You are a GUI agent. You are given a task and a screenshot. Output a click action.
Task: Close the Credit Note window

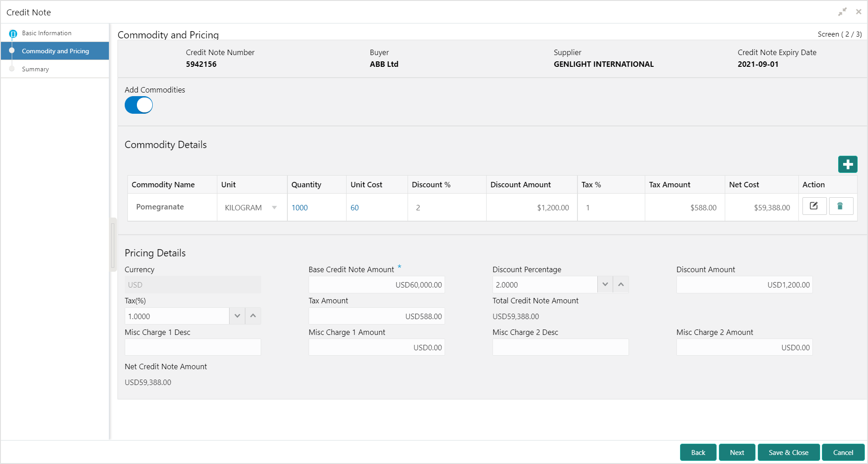coord(859,12)
